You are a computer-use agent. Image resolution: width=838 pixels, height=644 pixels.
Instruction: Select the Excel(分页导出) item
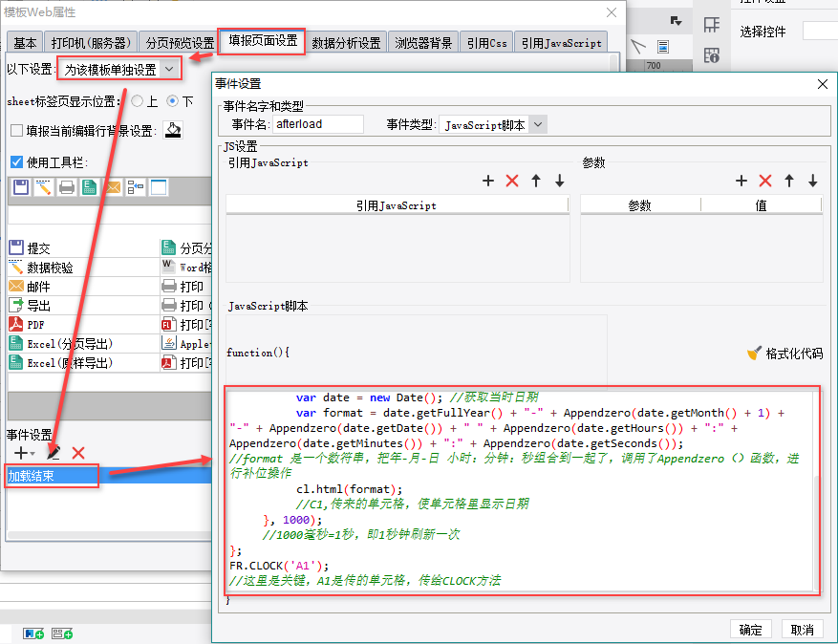coord(84,344)
